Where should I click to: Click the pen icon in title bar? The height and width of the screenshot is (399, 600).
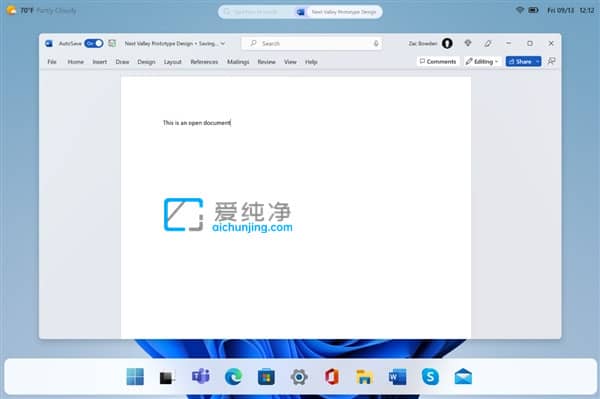click(x=488, y=44)
